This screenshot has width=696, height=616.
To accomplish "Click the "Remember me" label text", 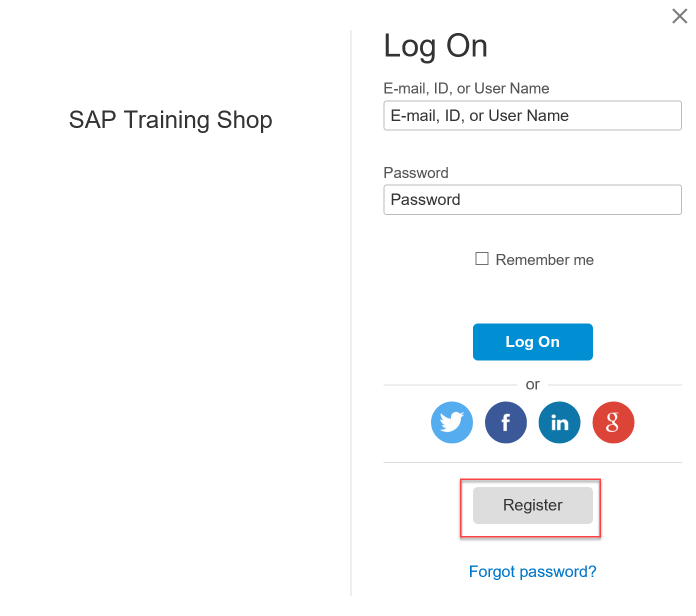I will [x=544, y=260].
